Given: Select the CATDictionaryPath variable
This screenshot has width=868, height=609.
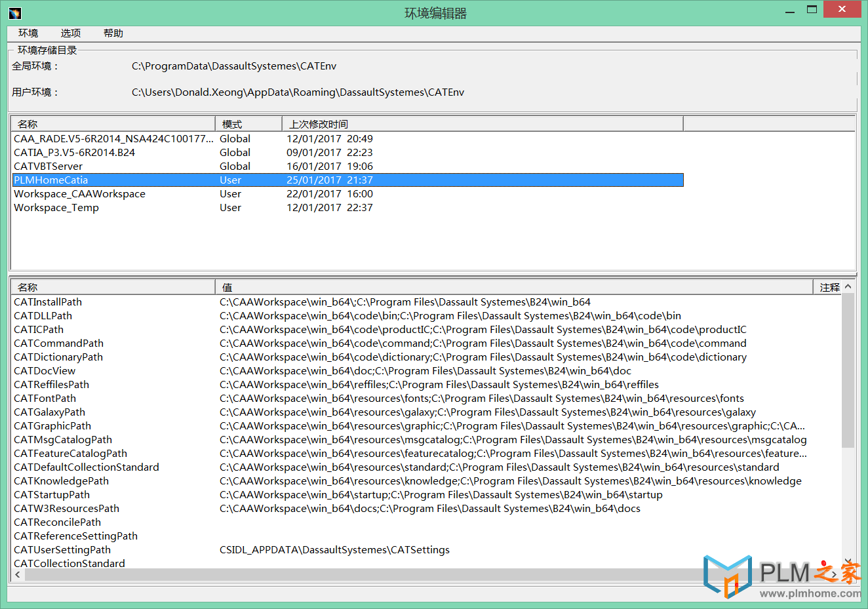Looking at the screenshot, I should point(58,357).
